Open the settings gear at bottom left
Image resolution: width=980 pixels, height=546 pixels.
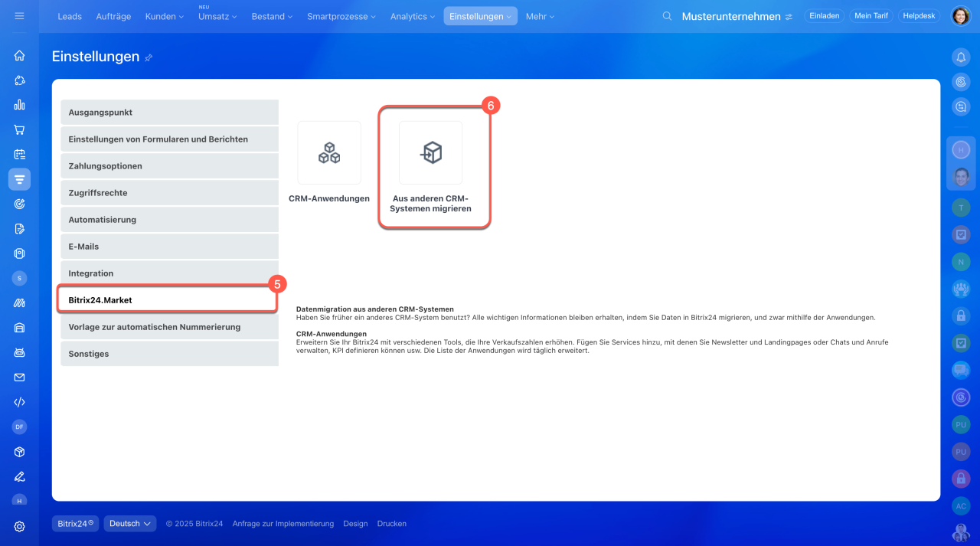(x=19, y=526)
